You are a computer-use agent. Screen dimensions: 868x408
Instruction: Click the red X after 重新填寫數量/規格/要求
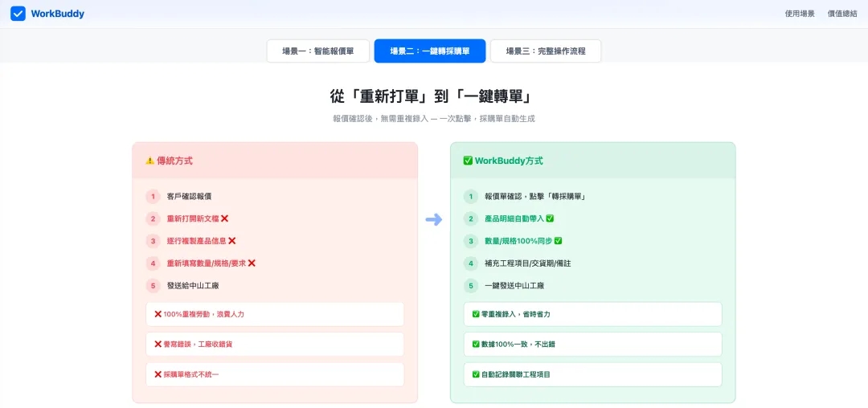click(x=252, y=263)
